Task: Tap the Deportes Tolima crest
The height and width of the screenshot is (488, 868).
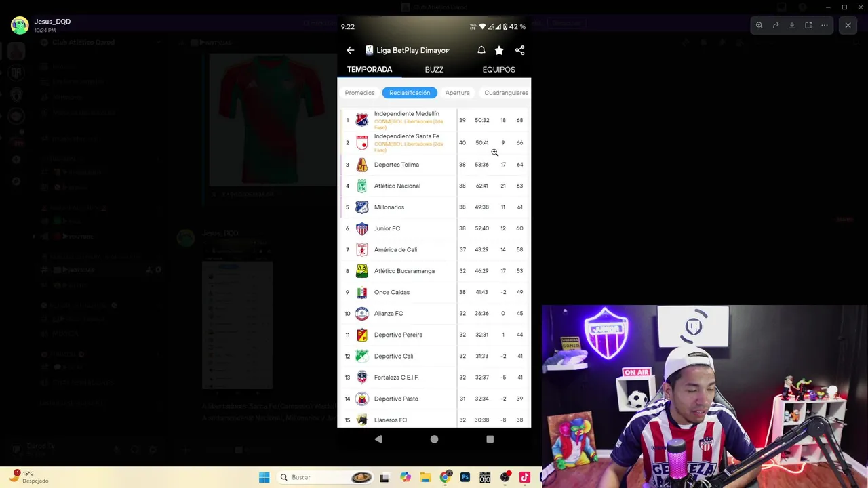Action: tap(362, 165)
